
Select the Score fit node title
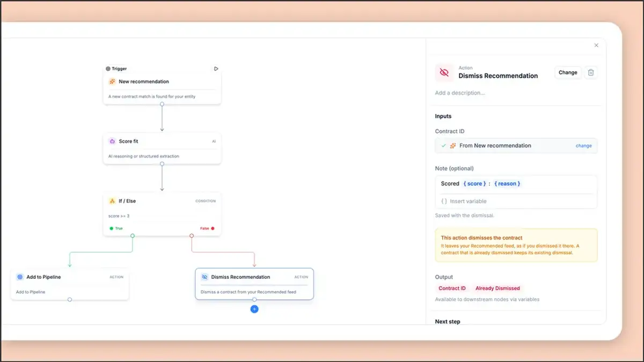pyautogui.click(x=129, y=141)
